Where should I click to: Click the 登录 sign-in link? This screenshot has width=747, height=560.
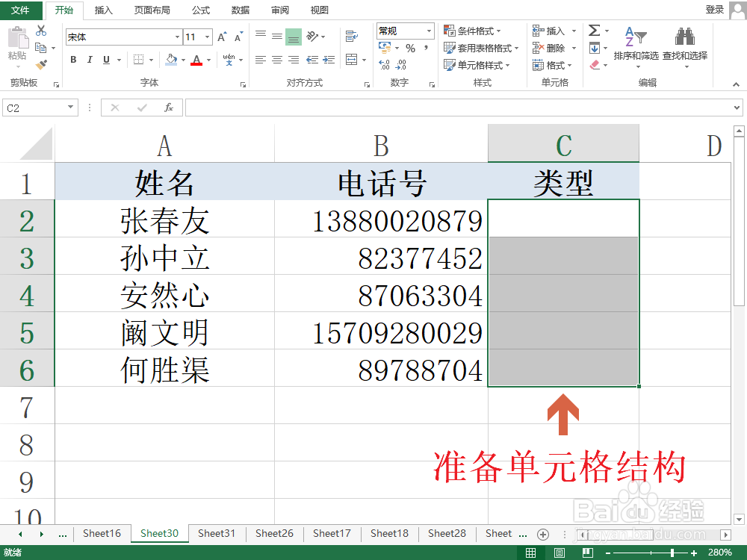[x=716, y=10]
